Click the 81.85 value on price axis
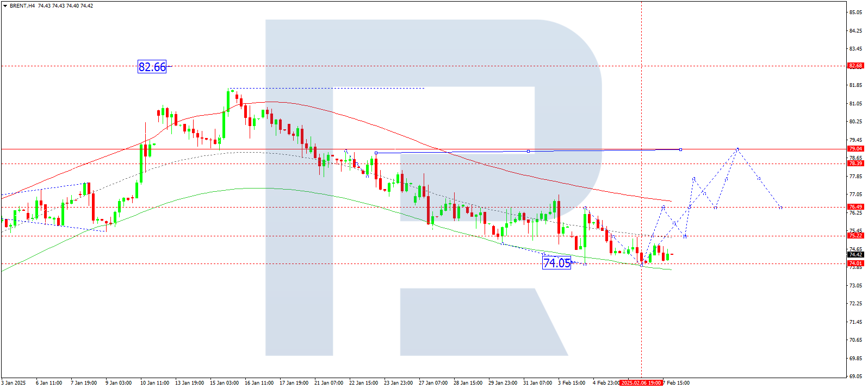 point(856,85)
